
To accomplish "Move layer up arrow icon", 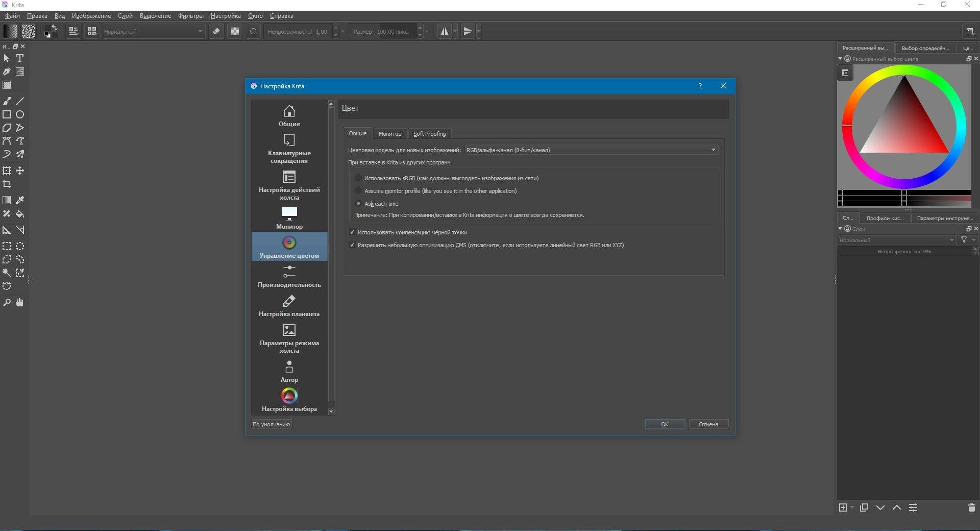I will (x=897, y=508).
